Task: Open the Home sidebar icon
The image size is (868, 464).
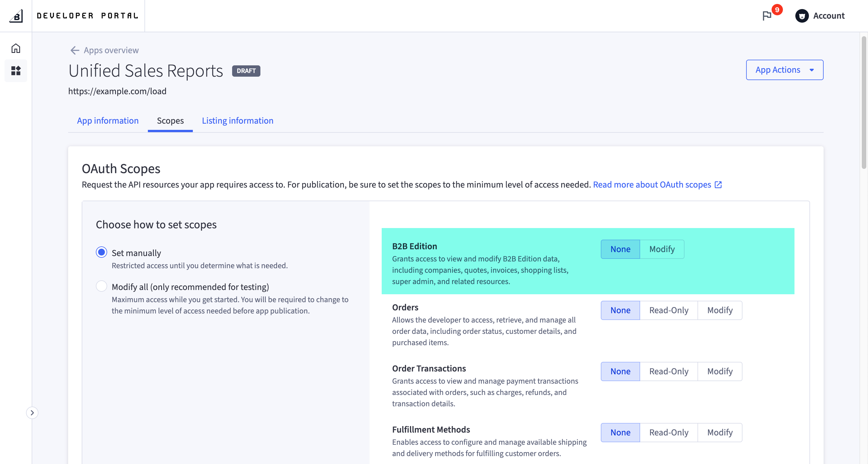Action: click(16, 49)
